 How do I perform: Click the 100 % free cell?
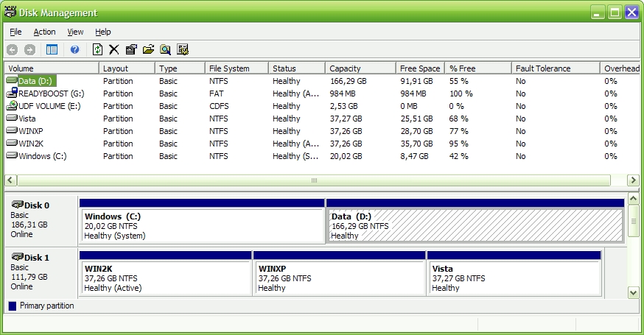[461, 94]
